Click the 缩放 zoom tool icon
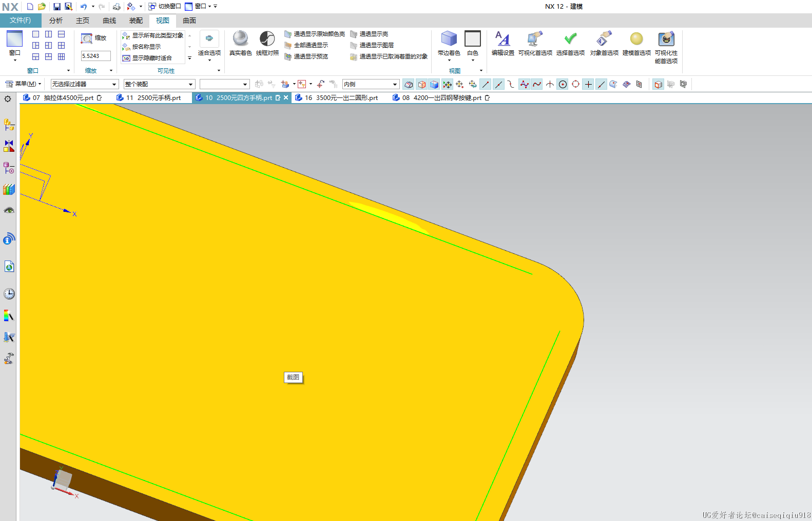Image resolution: width=812 pixels, height=521 pixels. click(x=87, y=38)
